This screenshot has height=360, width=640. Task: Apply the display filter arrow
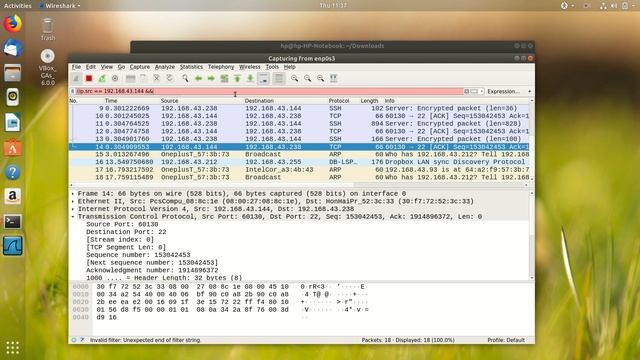474,91
